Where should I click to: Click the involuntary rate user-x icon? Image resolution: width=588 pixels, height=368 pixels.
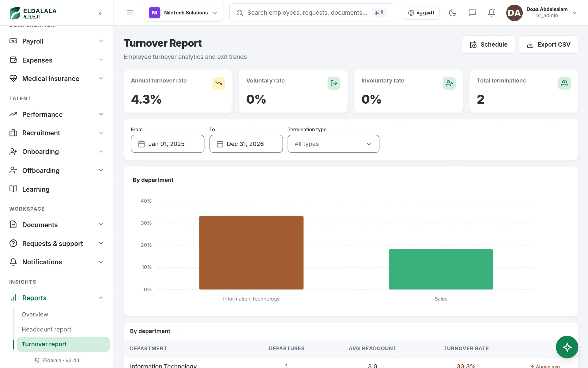[449, 83]
